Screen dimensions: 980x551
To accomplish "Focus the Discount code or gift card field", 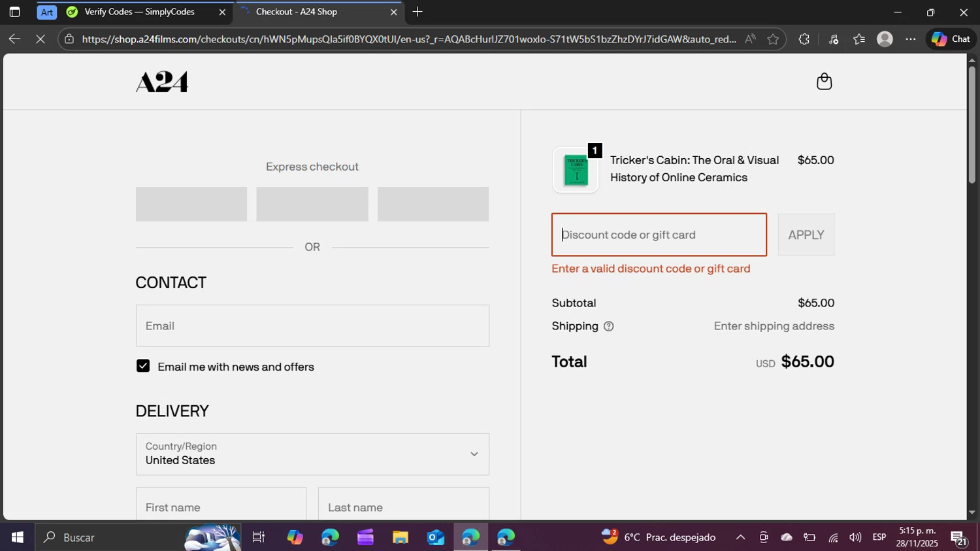I will click(x=659, y=235).
